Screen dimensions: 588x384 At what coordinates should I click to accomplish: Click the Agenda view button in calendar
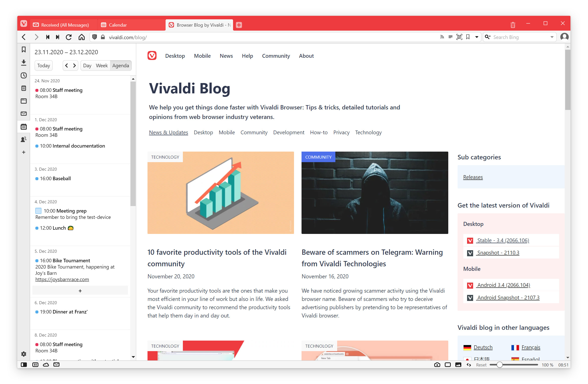coord(121,65)
